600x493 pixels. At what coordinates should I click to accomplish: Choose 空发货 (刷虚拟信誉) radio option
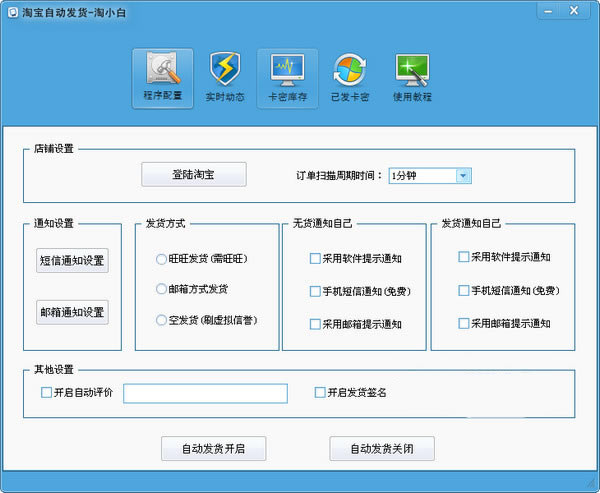point(161,320)
